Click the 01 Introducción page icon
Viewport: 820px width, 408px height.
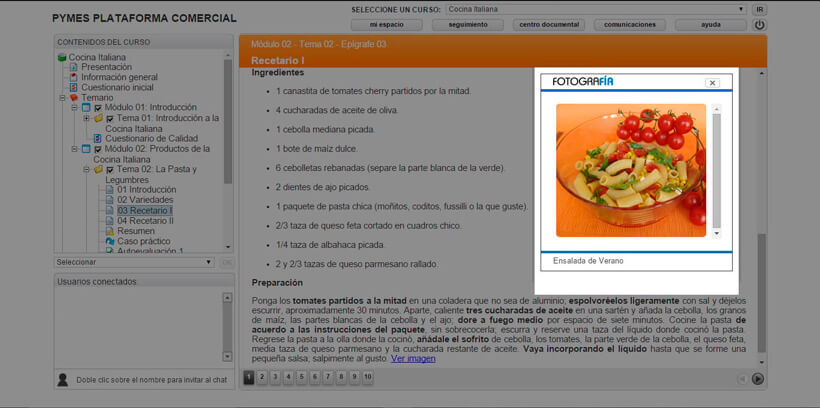(110, 190)
